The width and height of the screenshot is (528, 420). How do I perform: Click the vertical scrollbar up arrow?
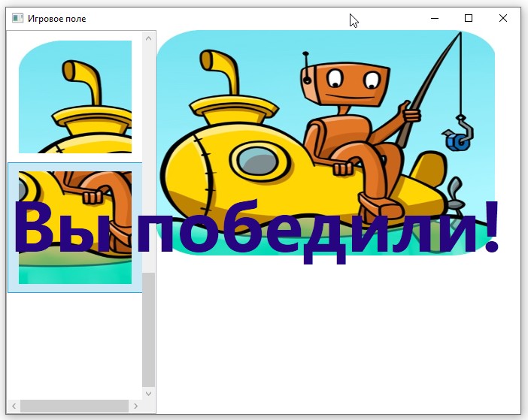pyautogui.click(x=148, y=38)
